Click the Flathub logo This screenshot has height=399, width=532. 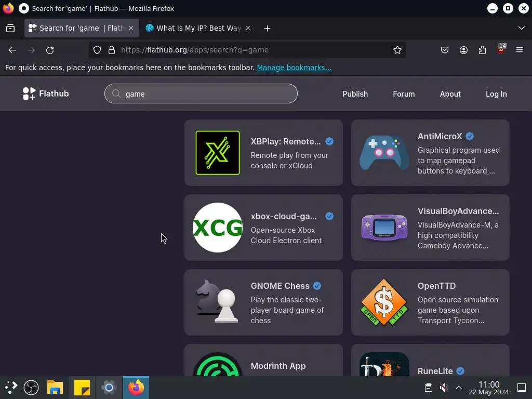(46, 94)
